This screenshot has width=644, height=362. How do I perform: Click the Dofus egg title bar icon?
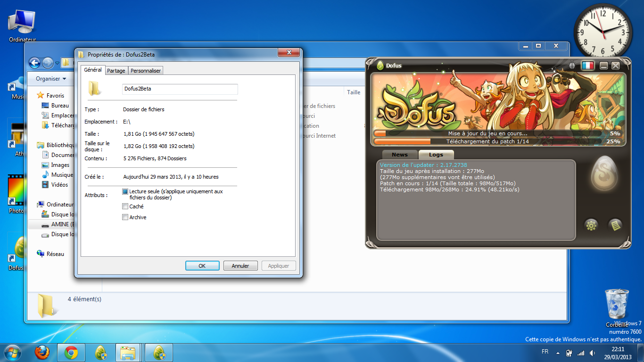click(x=380, y=66)
